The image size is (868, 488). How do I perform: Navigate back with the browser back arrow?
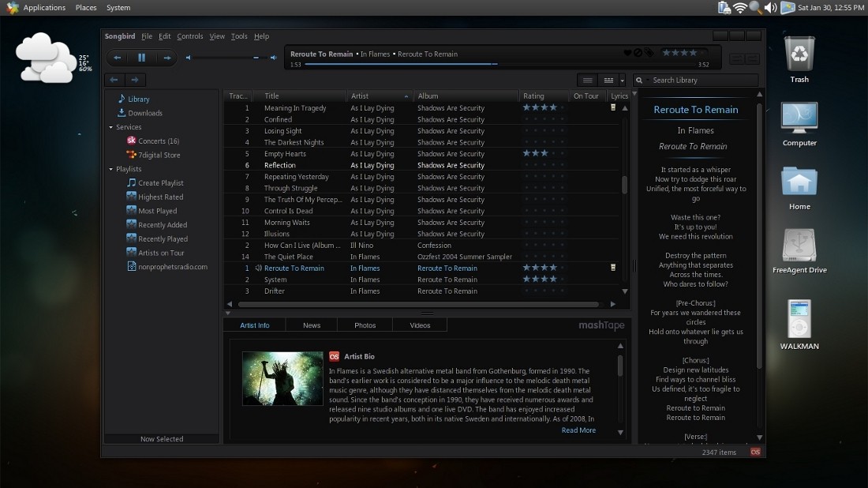[x=114, y=80]
